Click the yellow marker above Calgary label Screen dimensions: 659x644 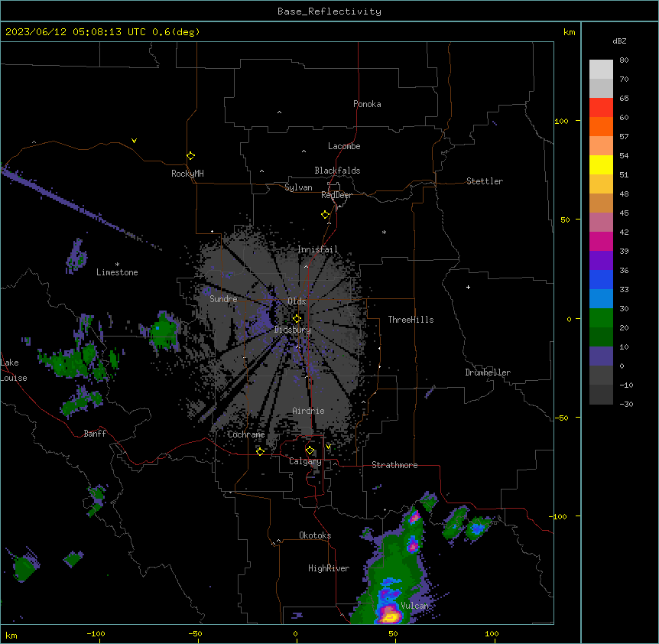click(x=310, y=450)
